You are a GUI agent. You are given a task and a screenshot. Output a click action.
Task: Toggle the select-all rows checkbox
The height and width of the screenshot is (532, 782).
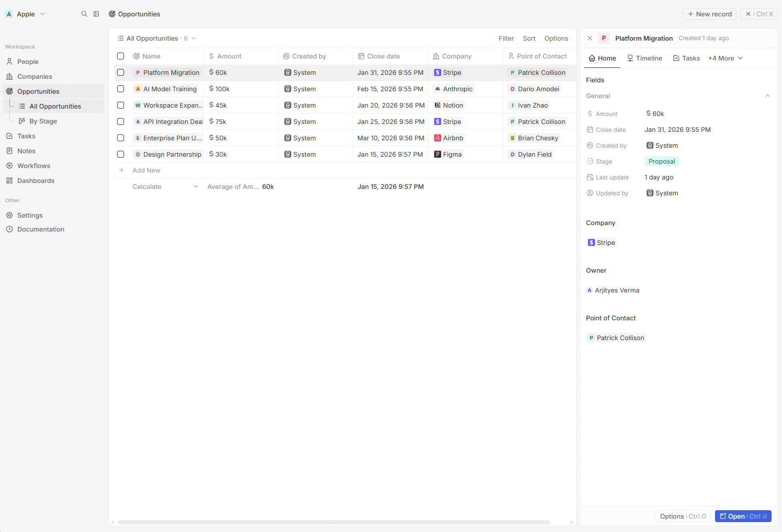click(x=121, y=56)
